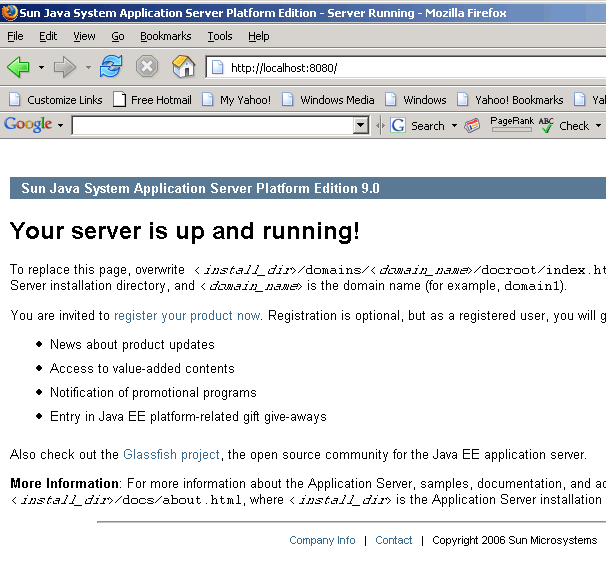
Task: Open the Bookmarks menu
Action: click(x=165, y=36)
